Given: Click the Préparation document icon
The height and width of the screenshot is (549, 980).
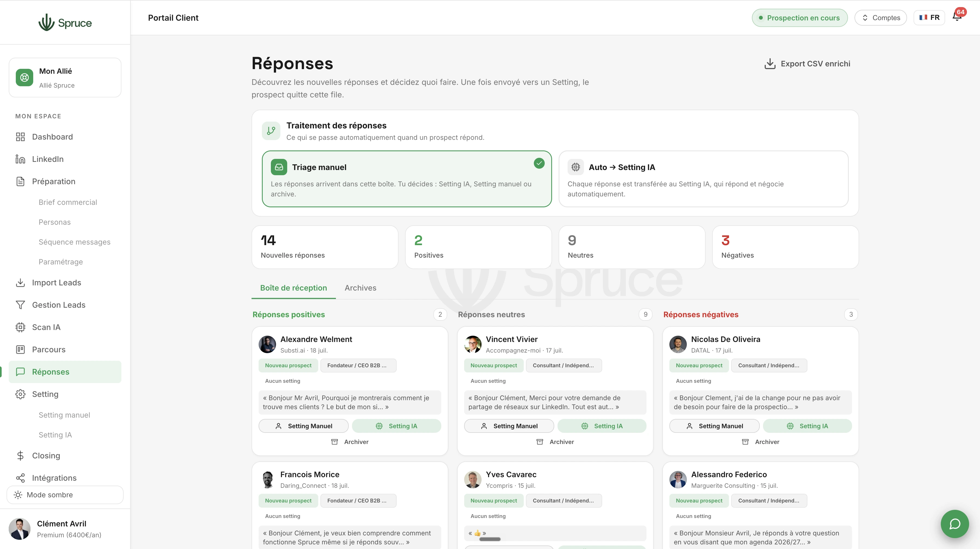Looking at the screenshot, I should (20, 181).
